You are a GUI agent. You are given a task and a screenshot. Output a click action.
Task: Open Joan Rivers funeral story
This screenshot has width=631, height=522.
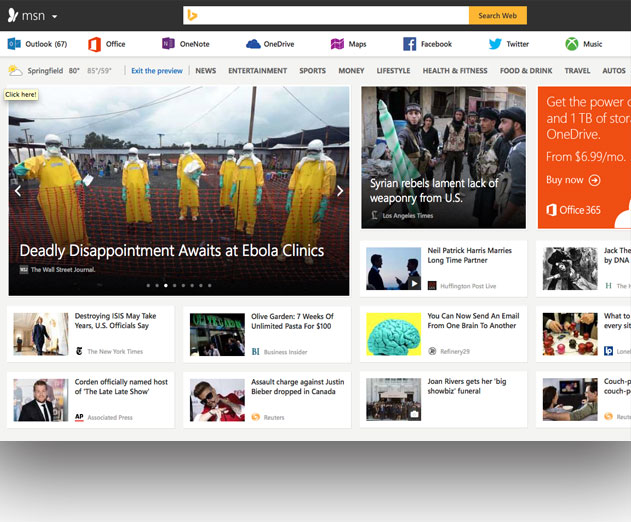click(467, 386)
